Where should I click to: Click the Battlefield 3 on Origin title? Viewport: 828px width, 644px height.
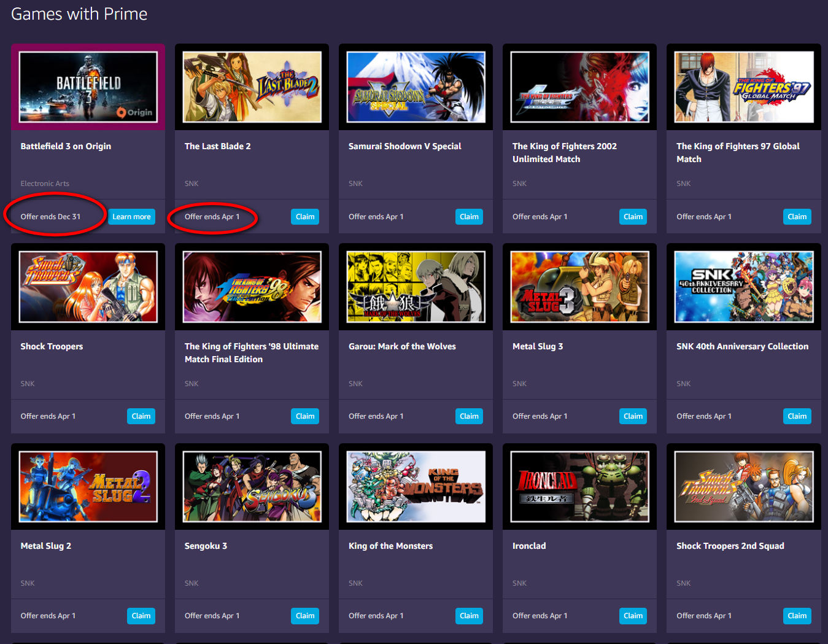[66, 146]
